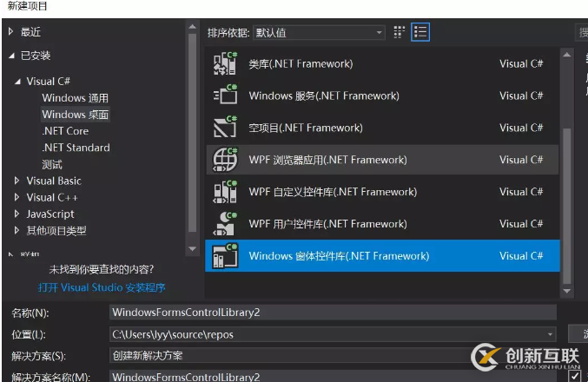Select 空项目(.NET Framework) template

[x=382, y=128]
